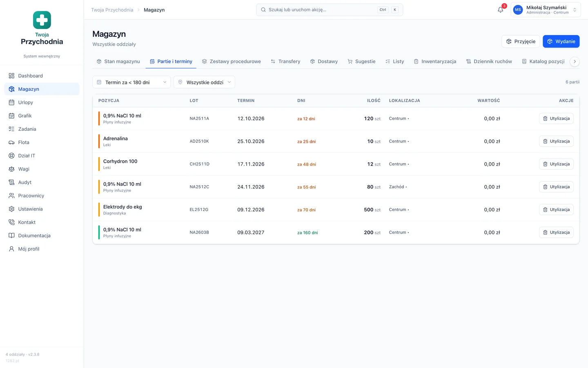
Task: Switch to the Stan magazynu tab
Action: click(118, 61)
